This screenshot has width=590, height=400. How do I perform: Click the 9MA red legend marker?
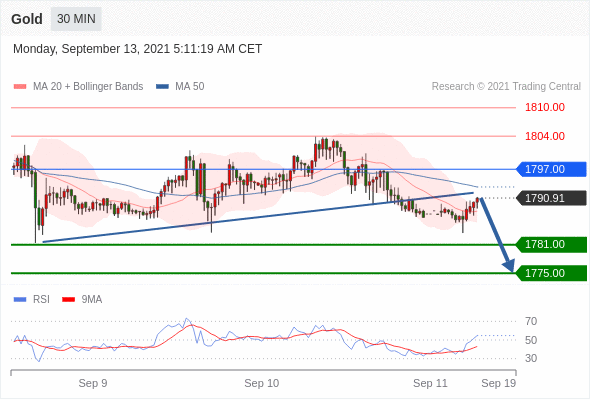click(x=68, y=300)
